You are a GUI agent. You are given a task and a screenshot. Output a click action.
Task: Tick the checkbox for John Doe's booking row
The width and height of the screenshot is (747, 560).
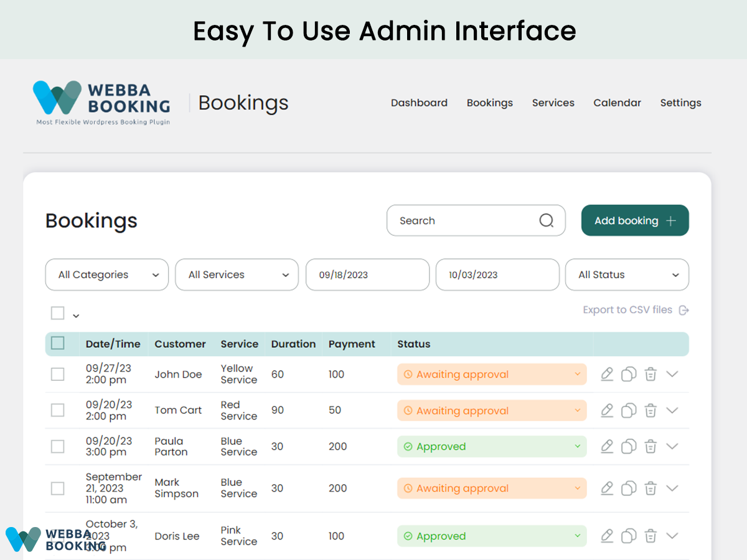58,374
